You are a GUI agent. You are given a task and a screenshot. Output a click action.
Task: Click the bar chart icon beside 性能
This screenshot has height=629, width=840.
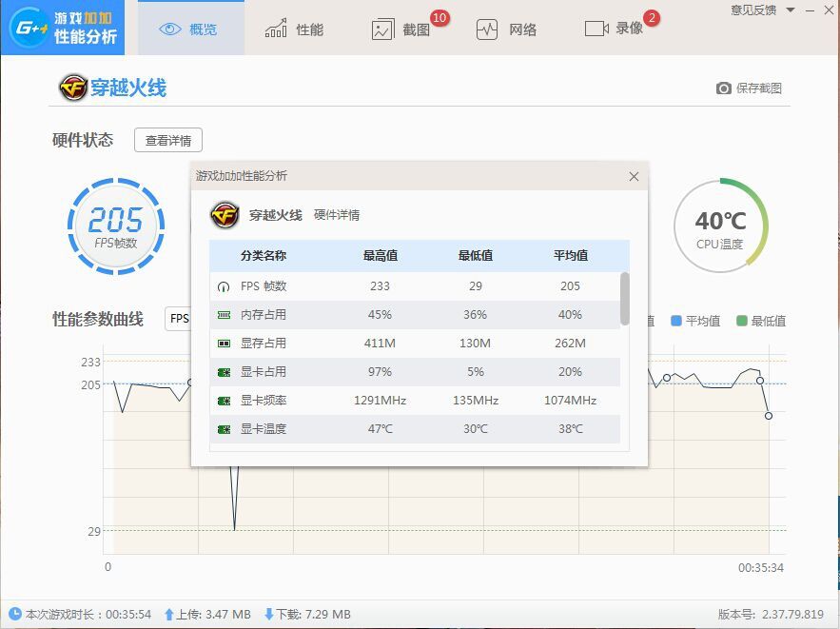pyautogui.click(x=276, y=29)
